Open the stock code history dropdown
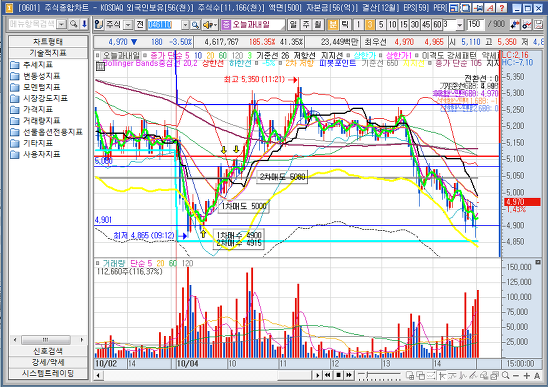 click(x=185, y=25)
